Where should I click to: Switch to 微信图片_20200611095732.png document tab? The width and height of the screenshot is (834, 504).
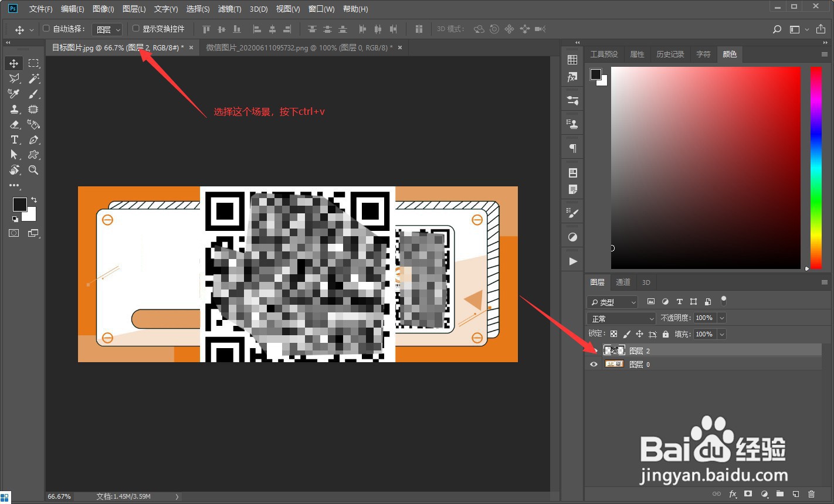click(x=299, y=47)
